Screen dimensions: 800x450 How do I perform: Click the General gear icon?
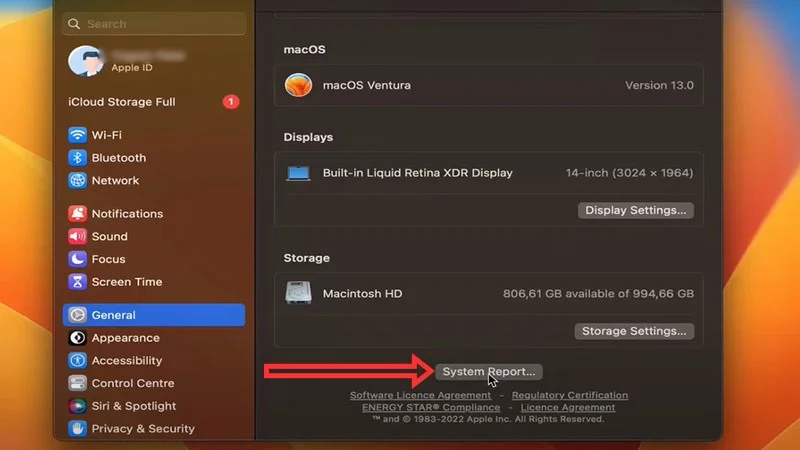[x=77, y=315]
